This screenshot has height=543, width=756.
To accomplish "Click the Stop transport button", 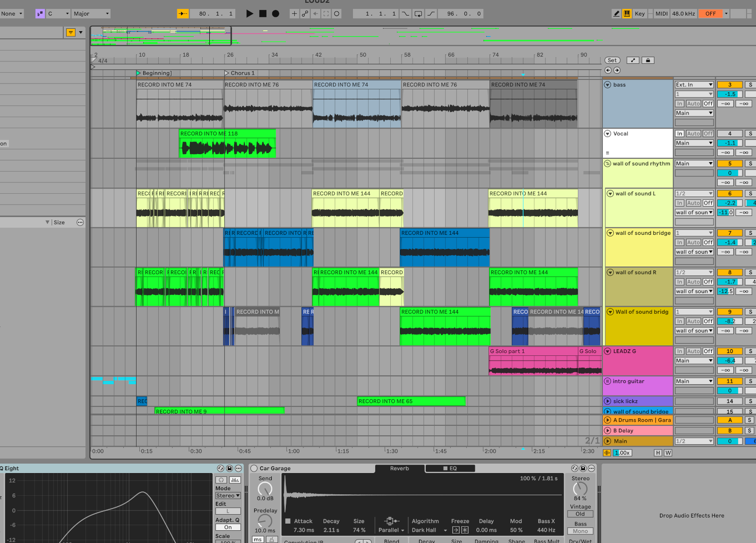I will pyautogui.click(x=263, y=14).
